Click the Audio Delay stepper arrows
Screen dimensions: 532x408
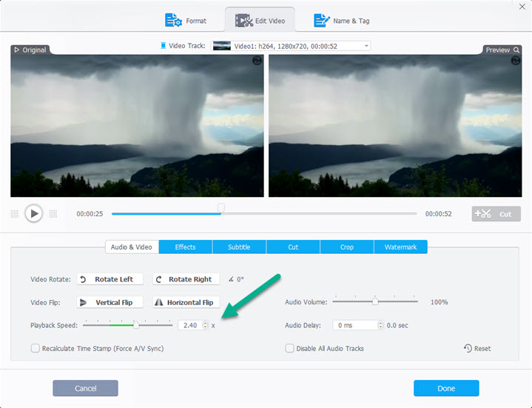click(x=380, y=325)
